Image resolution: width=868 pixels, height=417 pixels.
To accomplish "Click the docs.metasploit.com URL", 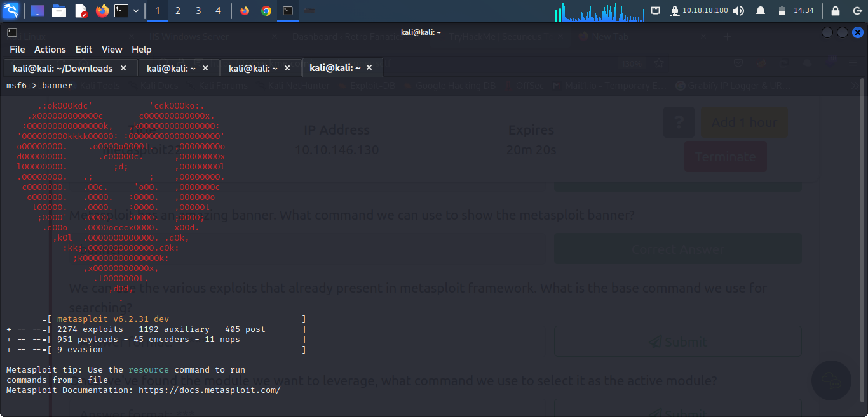I will 210,390.
